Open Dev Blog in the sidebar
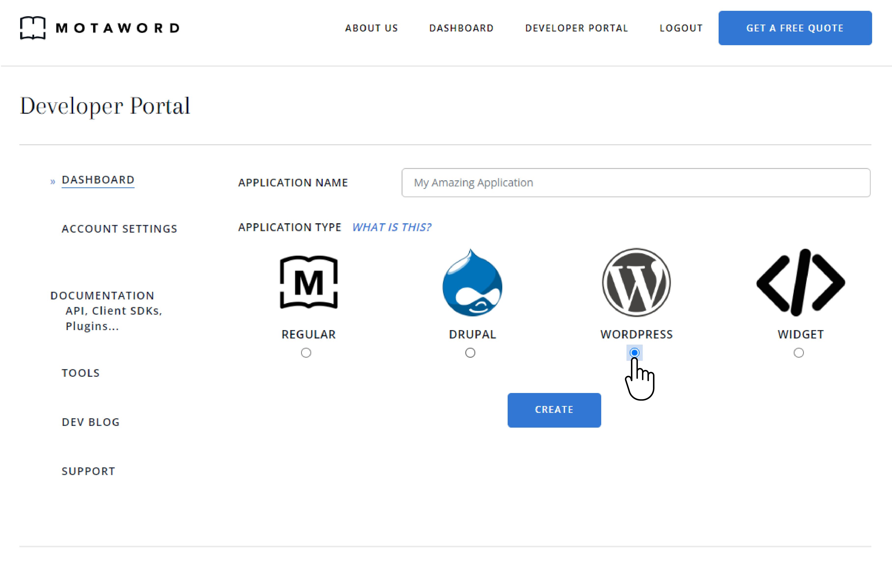Image resolution: width=892 pixels, height=588 pixels. click(x=91, y=422)
